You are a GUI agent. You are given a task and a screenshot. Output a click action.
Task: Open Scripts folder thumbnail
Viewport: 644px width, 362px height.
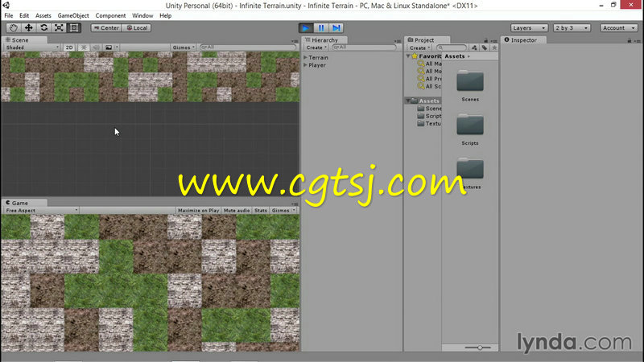(x=470, y=125)
